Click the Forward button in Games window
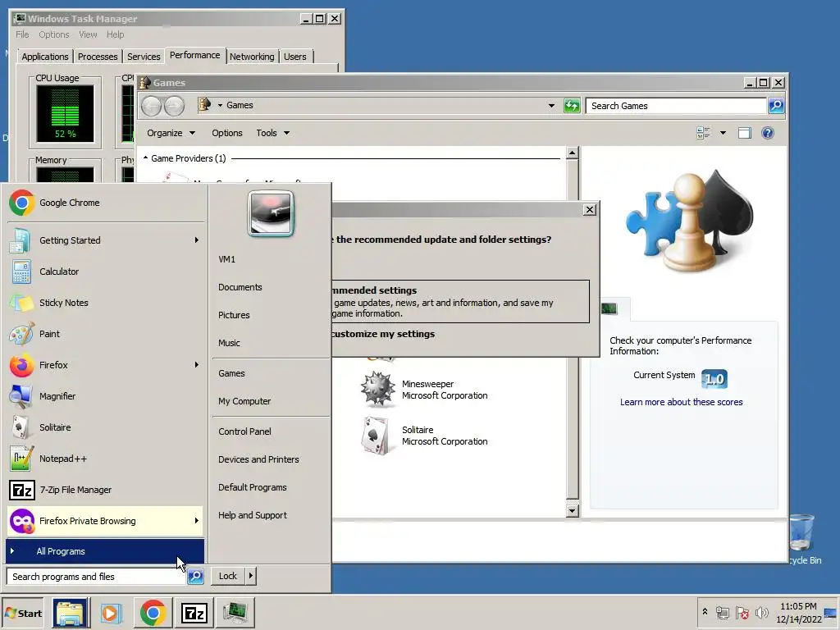 [174, 106]
